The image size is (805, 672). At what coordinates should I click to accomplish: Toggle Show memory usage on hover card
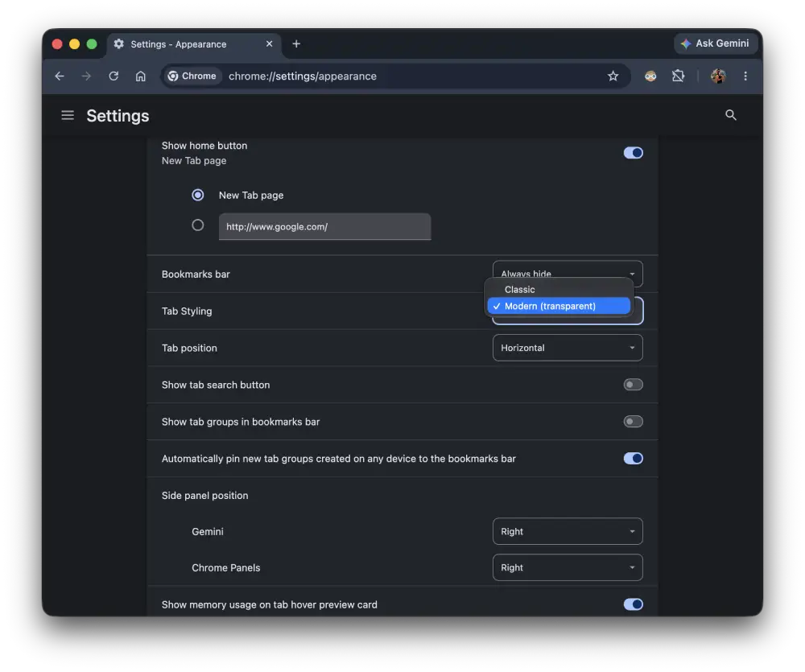pos(633,604)
